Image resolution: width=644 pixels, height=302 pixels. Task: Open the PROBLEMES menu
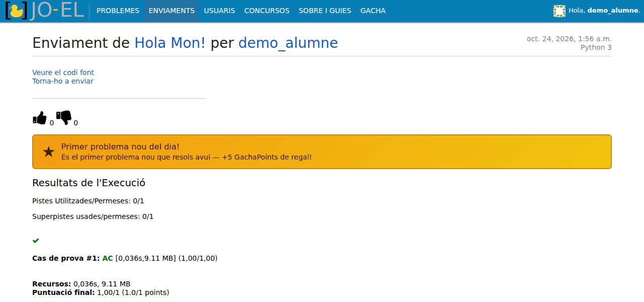(x=118, y=11)
